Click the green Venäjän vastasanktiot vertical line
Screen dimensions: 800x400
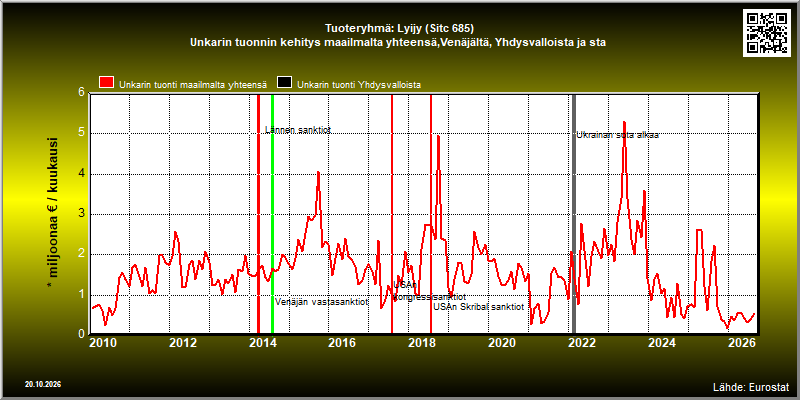tap(272, 214)
